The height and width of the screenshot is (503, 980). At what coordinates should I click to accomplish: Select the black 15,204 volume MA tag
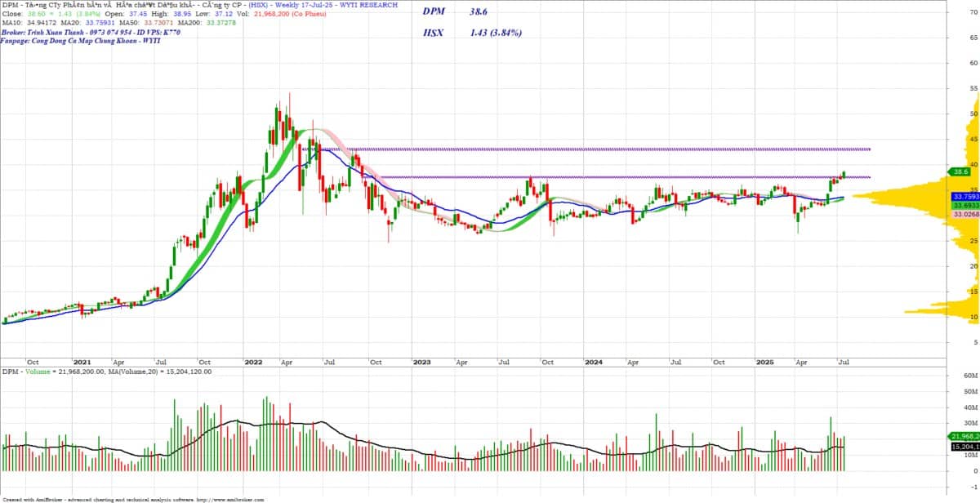point(964,447)
